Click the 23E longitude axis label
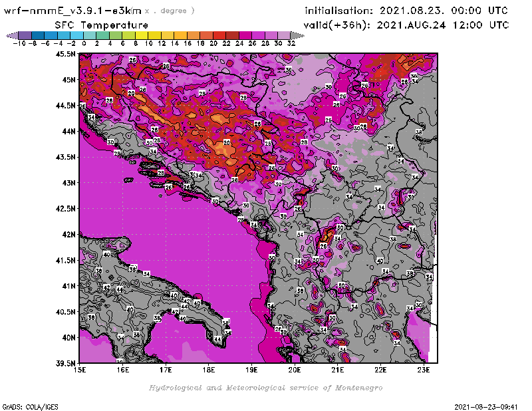This screenshot has width=532, height=411. (x=424, y=370)
